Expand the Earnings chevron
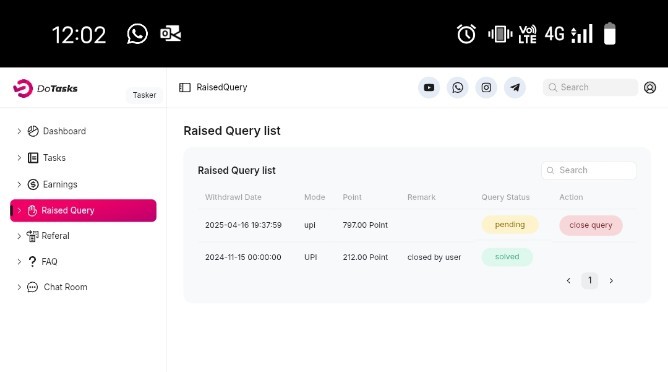This screenshot has height=372, width=668. click(19, 185)
